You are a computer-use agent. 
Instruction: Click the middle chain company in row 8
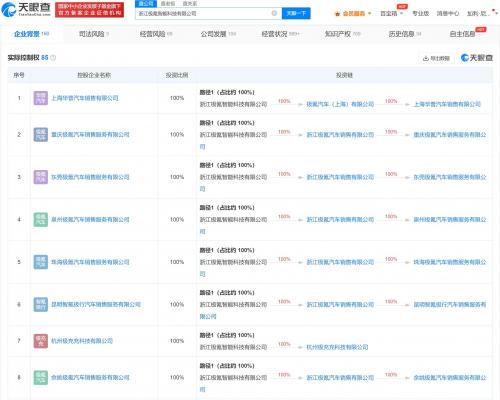[x=340, y=378]
